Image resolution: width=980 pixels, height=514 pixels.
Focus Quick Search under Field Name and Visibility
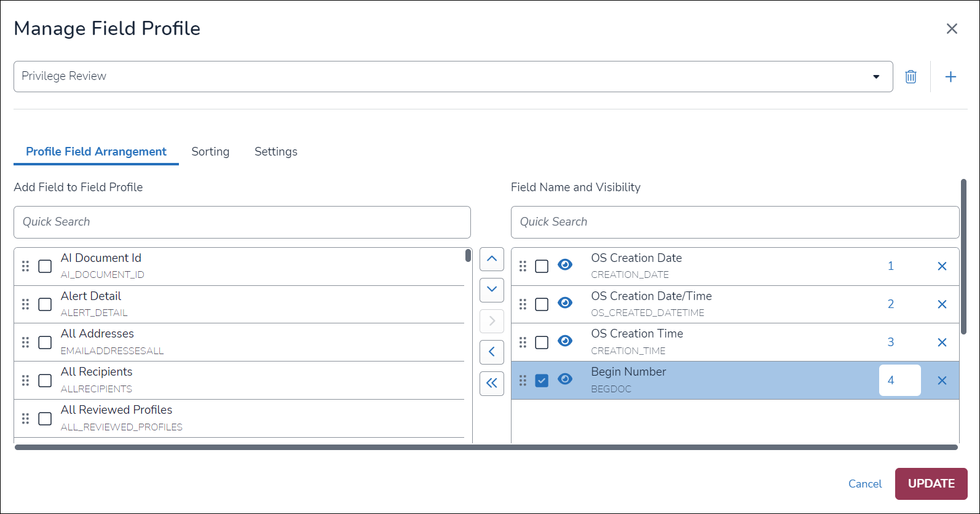pyautogui.click(x=735, y=222)
